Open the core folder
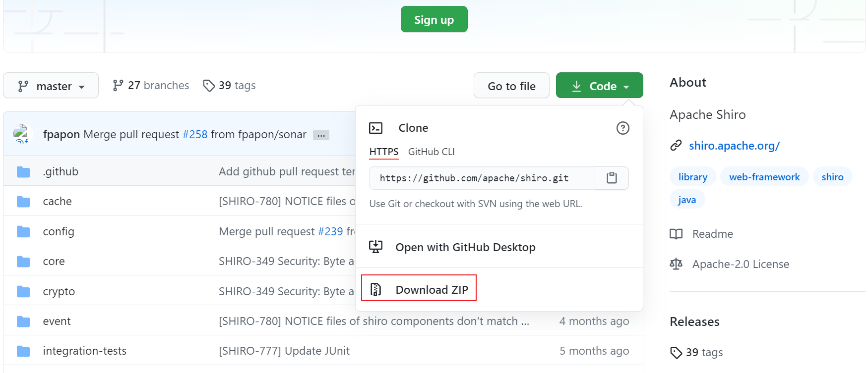Screen dimensions: 868x373 tap(54, 261)
